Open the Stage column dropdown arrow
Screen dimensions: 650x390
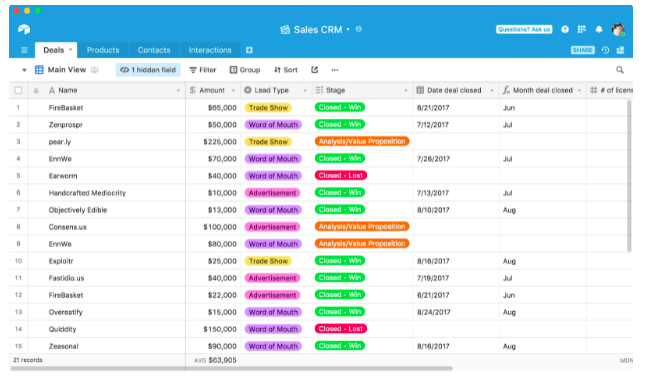click(406, 90)
